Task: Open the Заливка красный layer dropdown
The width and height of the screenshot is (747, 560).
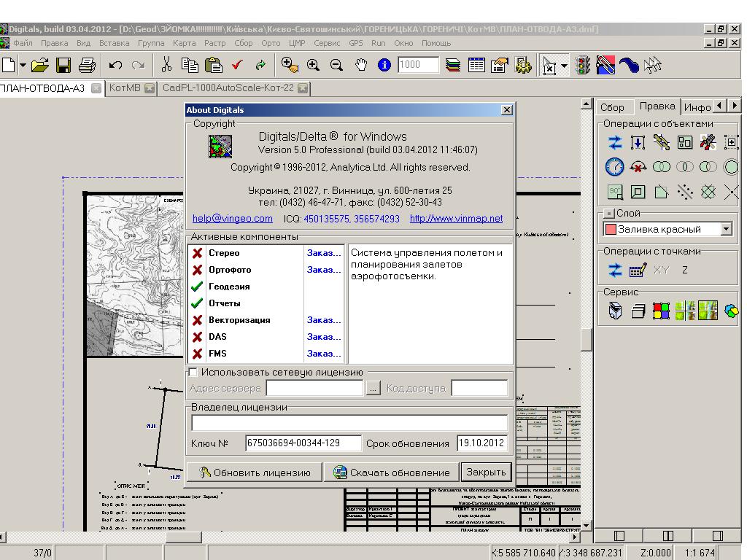Action: 726,229
